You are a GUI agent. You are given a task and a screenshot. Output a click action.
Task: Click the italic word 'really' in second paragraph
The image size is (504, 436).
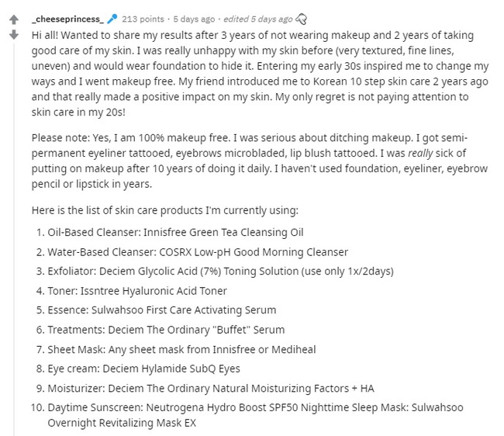420,153
